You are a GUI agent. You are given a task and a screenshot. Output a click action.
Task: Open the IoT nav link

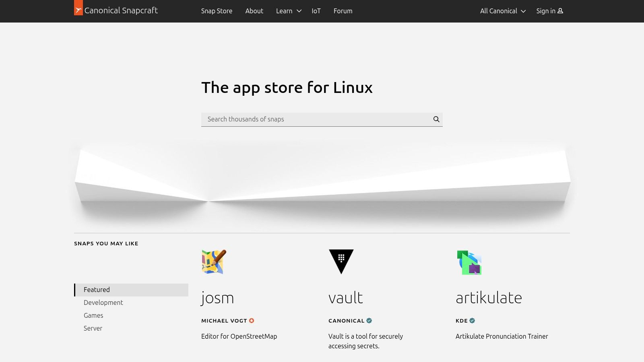(316, 11)
